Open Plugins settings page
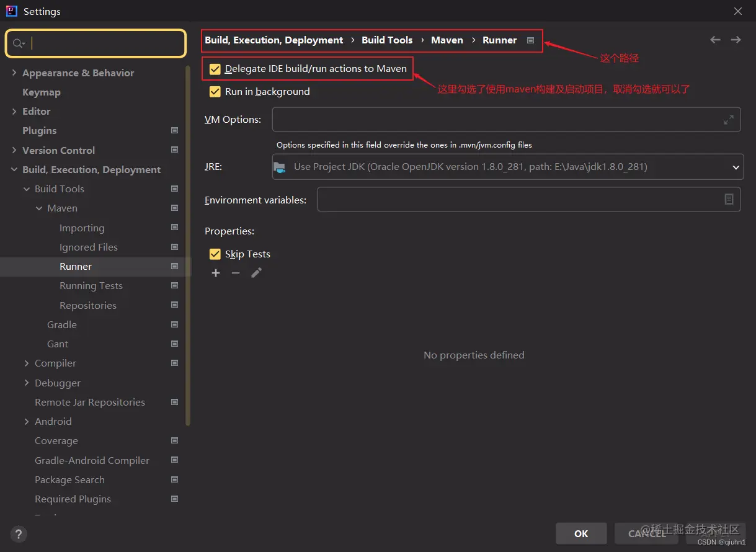This screenshot has height=552, width=756. tap(39, 130)
